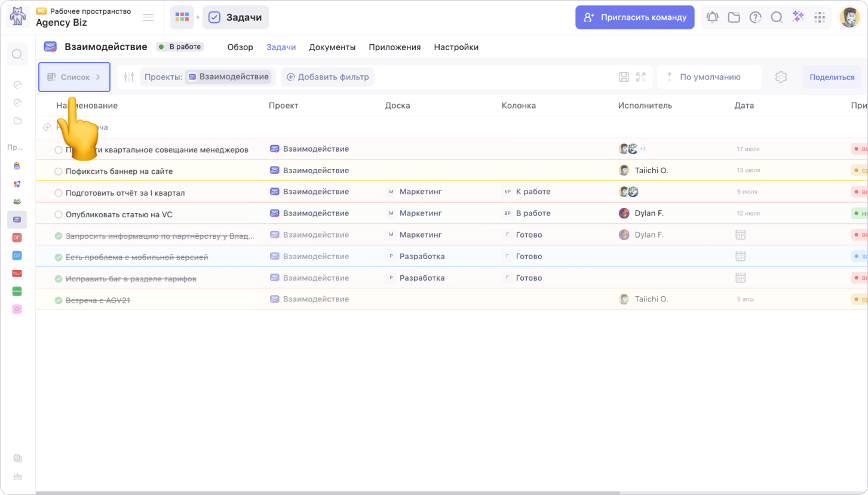Open view settings gear icon
Screen dimensions: 868x495
point(781,77)
